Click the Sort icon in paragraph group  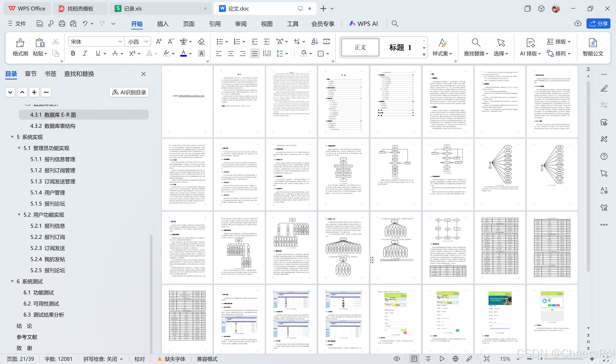[314, 41]
